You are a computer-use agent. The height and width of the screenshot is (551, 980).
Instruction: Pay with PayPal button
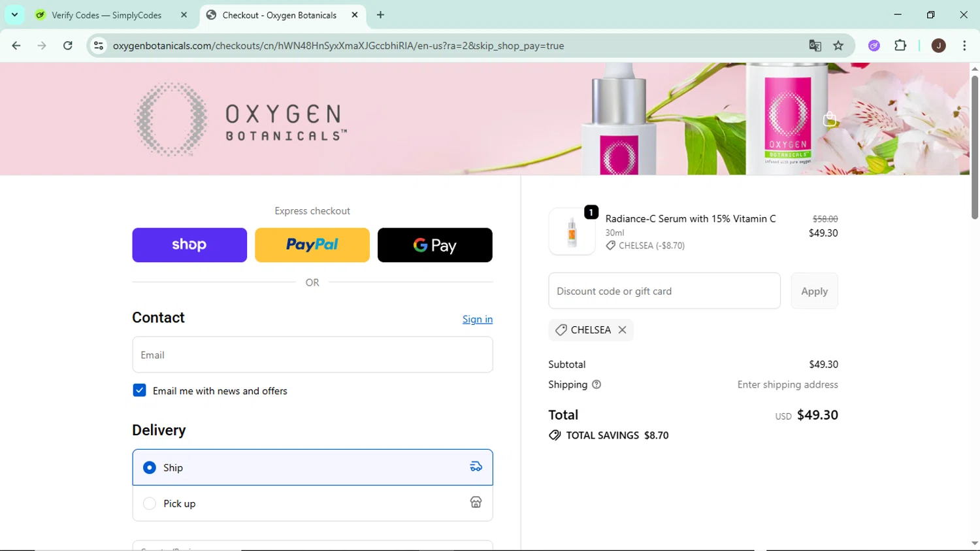(x=312, y=245)
